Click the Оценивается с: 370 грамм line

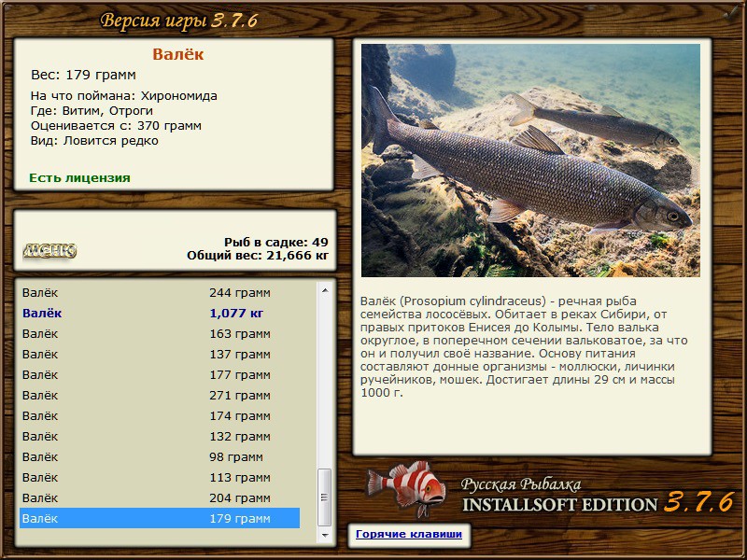[116, 126]
